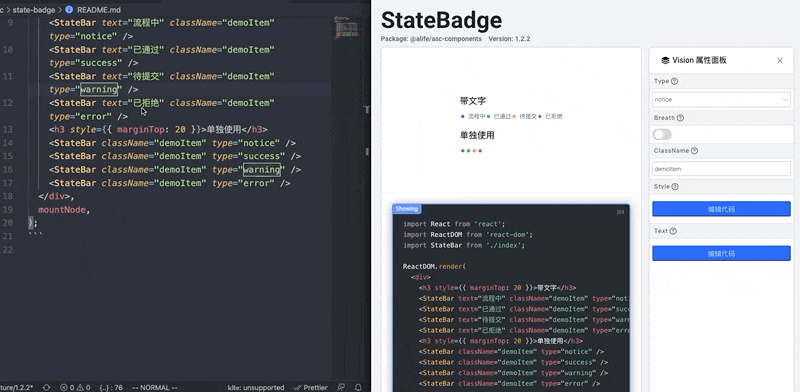Click the jsx language label on code block
The image size is (800, 392).
[620, 212]
